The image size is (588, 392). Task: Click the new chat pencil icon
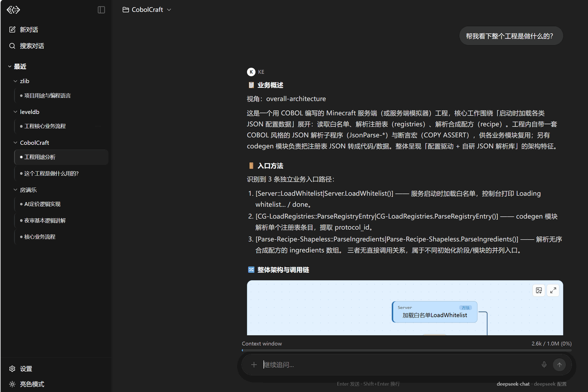pyautogui.click(x=12, y=30)
